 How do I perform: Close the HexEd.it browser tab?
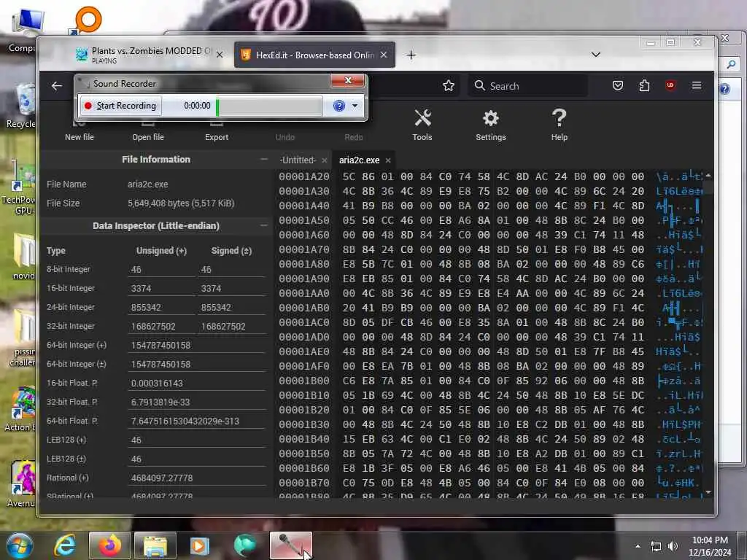click(x=384, y=55)
